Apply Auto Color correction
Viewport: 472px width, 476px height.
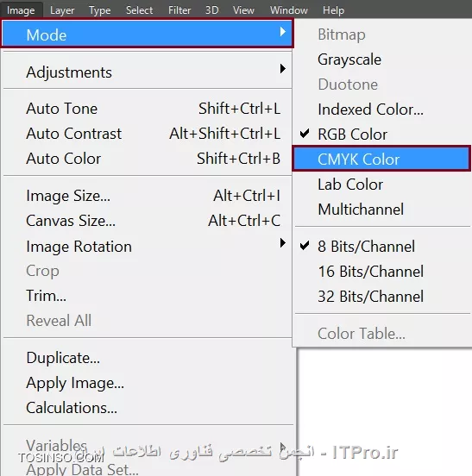147,158
